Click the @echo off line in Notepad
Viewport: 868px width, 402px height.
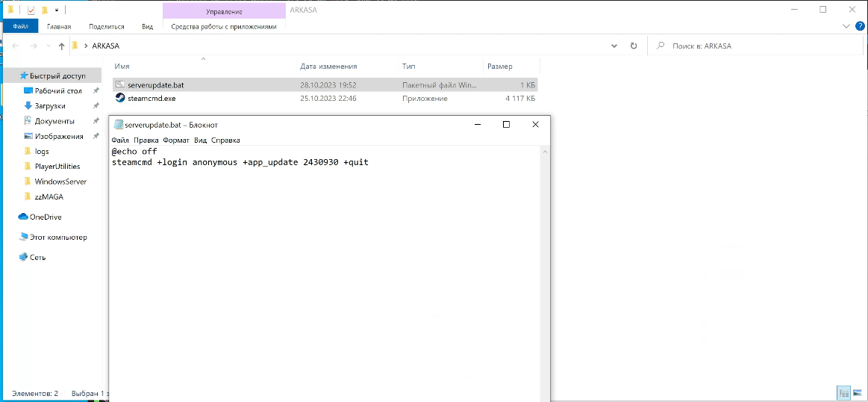pos(134,151)
